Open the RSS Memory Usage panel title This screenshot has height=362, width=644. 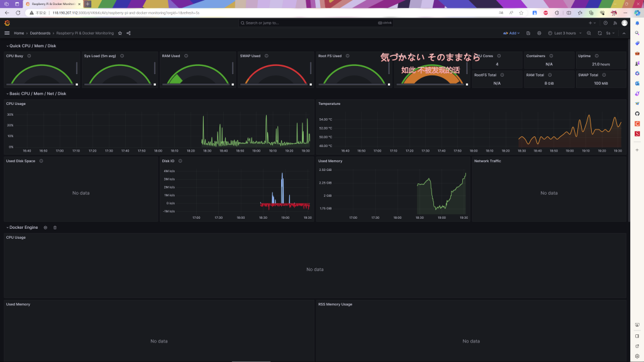coord(335,305)
